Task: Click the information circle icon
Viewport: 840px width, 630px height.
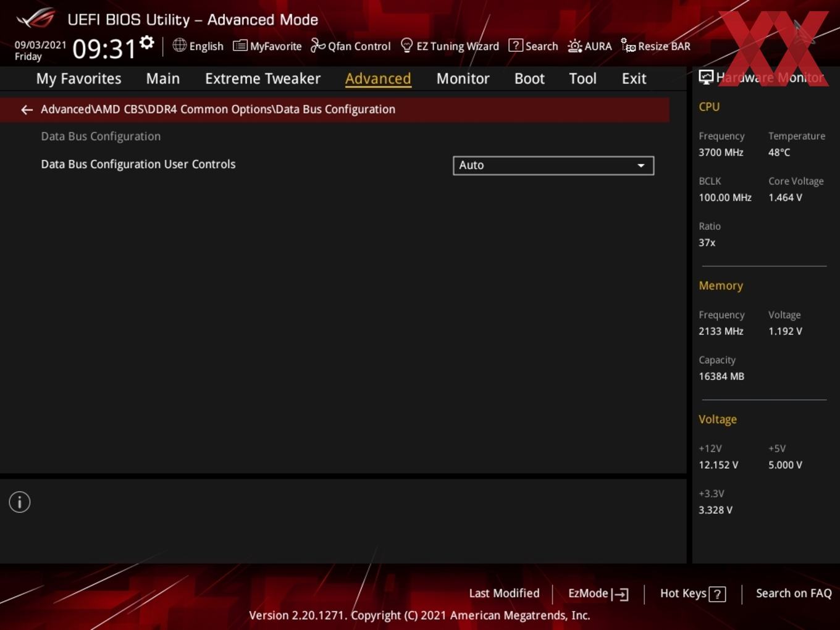Action: 20,502
